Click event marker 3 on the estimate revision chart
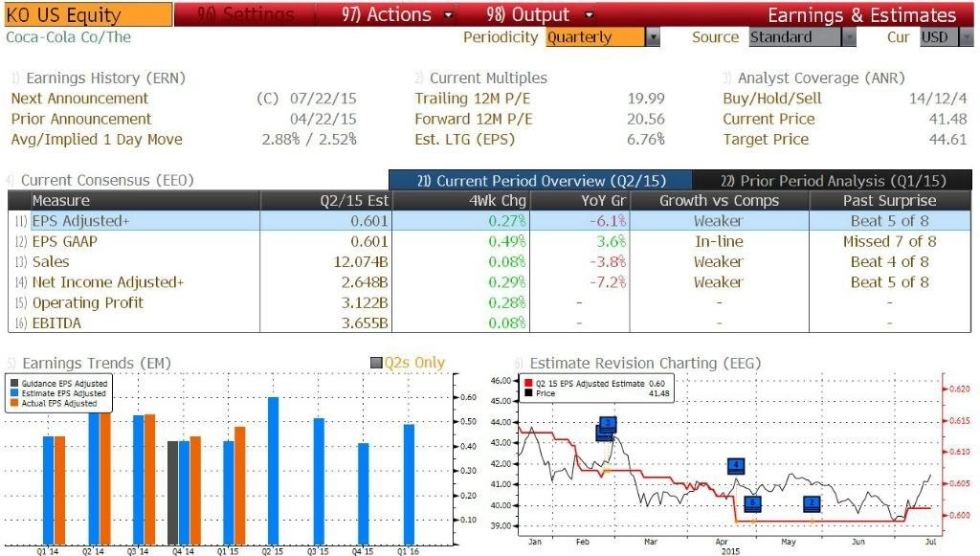The image size is (980, 556). point(608,424)
